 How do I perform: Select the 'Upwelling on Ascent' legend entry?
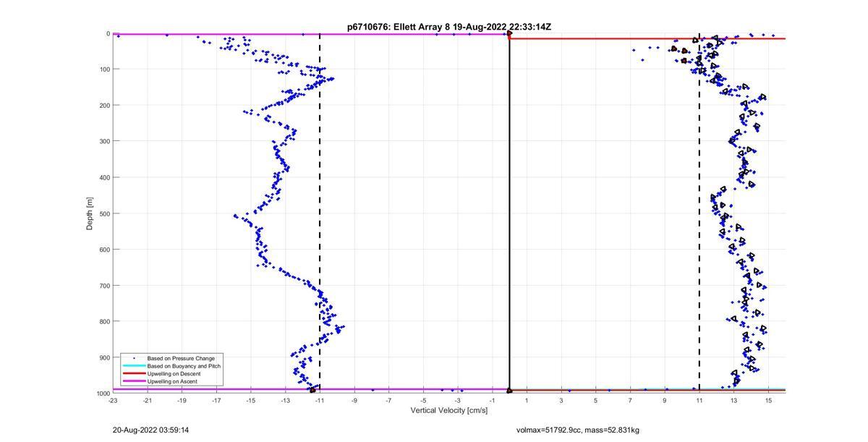pyautogui.click(x=172, y=381)
